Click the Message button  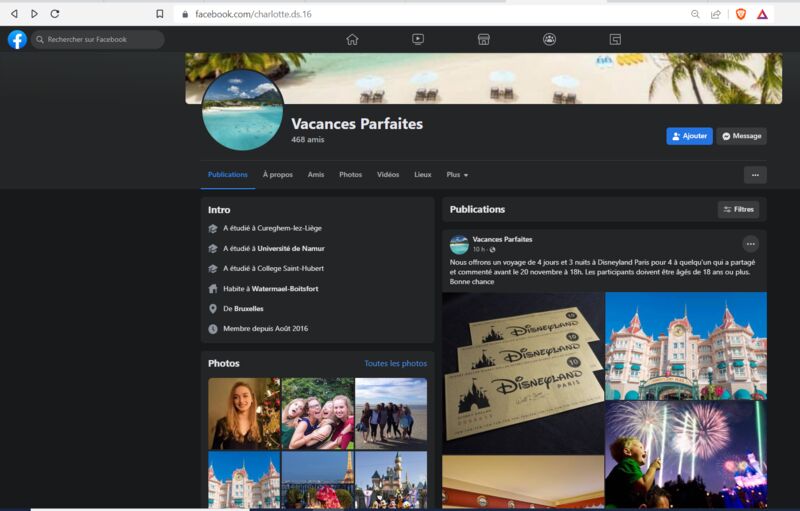click(741, 136)
